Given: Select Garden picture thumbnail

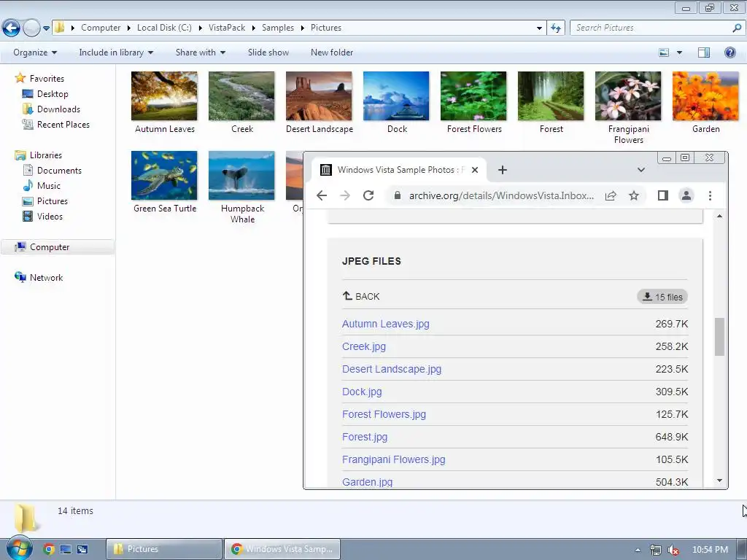Looking at the screenshot, I should click(x=705, y=96).
